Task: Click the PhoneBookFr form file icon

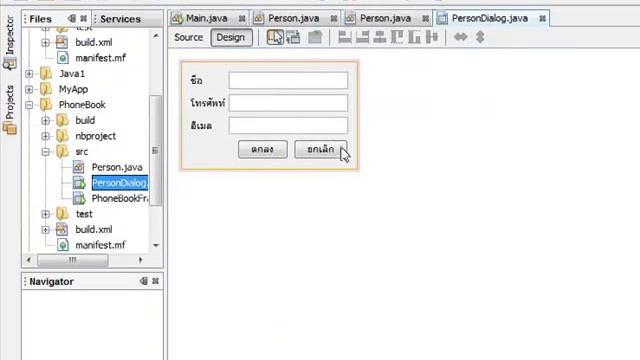Action: 79,198
